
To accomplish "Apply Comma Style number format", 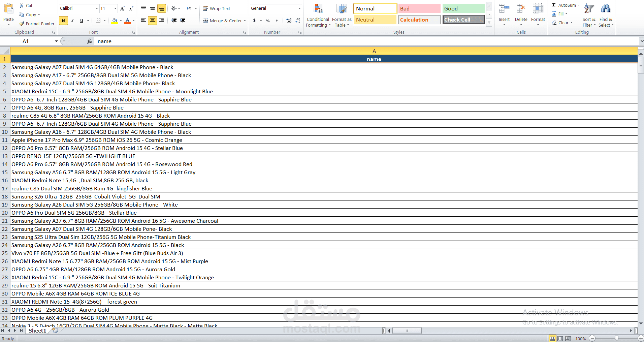I will pyautogui.click(x=277, y=21).
